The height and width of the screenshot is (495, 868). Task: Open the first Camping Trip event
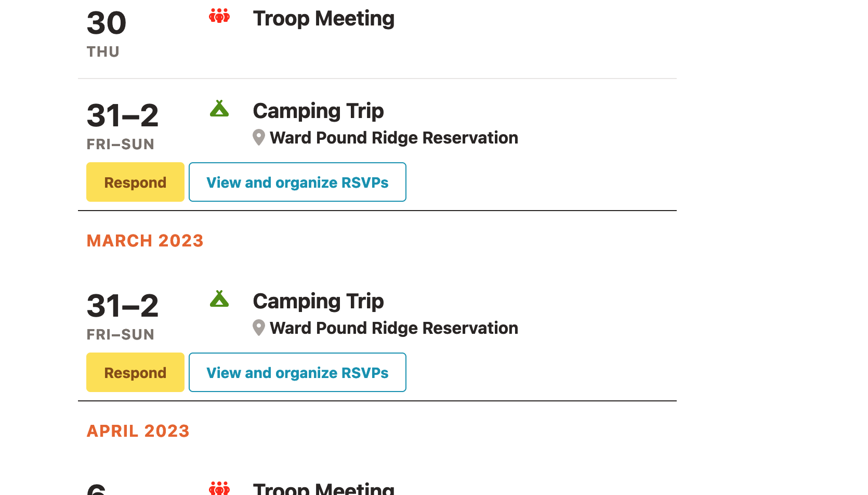tap(318, 110)
